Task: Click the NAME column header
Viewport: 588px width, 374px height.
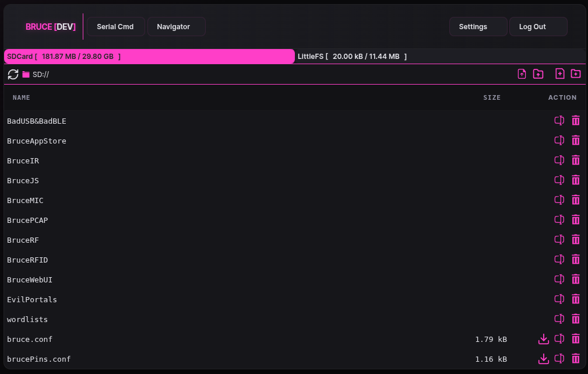Action: point(22,97)
